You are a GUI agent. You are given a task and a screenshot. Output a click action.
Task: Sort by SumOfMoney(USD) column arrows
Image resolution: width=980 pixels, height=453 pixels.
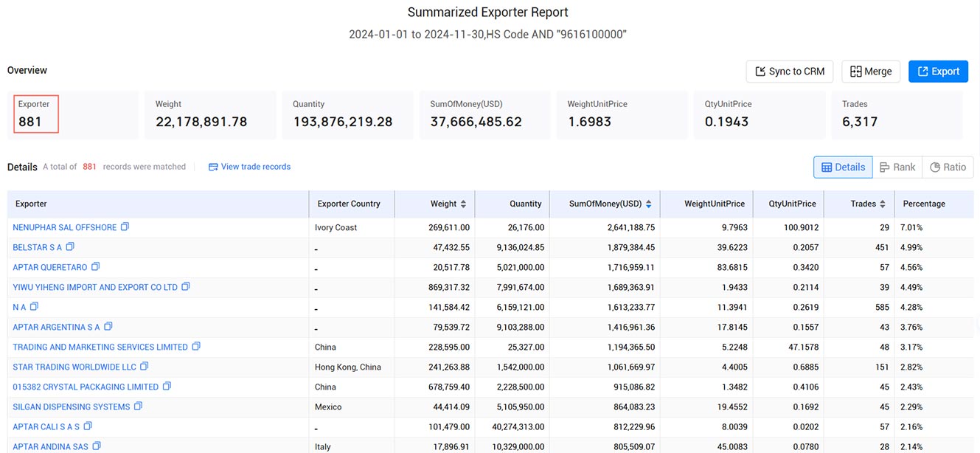[648, 204]
